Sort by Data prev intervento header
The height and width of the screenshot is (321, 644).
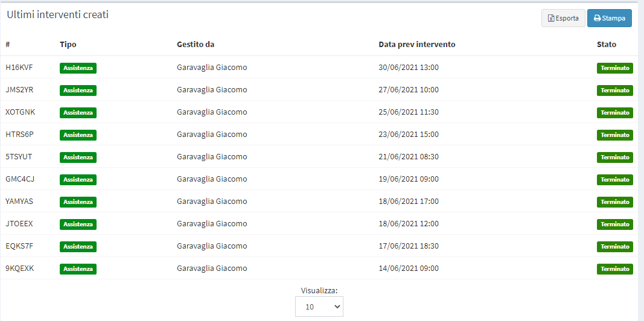pyautogui.click(x=417, y=44)
